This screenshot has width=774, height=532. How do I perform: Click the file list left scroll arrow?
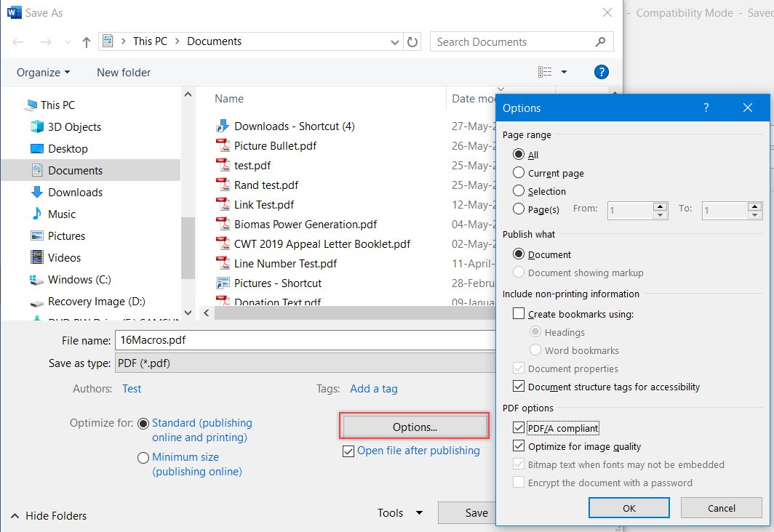207,313
